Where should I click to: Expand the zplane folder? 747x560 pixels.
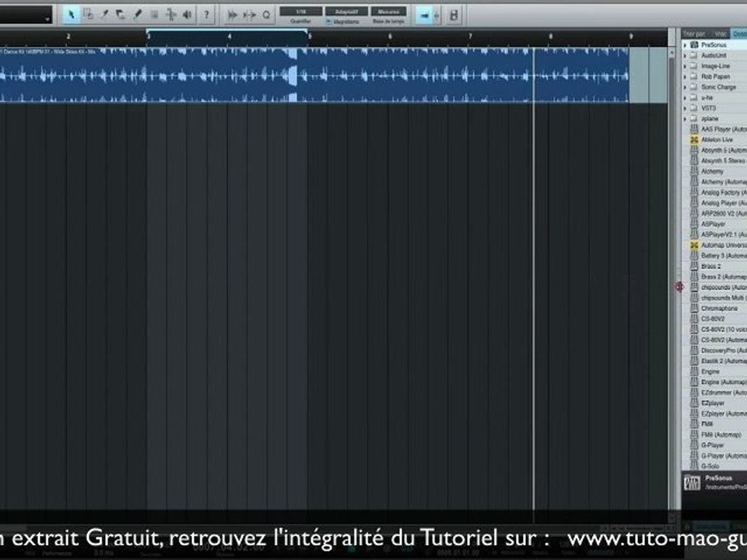click(x=685, y=118)
